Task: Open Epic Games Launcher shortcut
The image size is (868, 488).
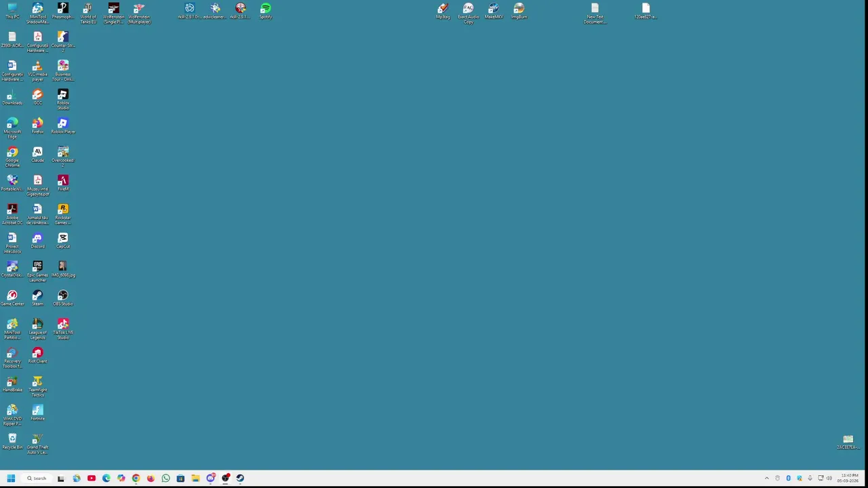Action: (x=37, y=271)
